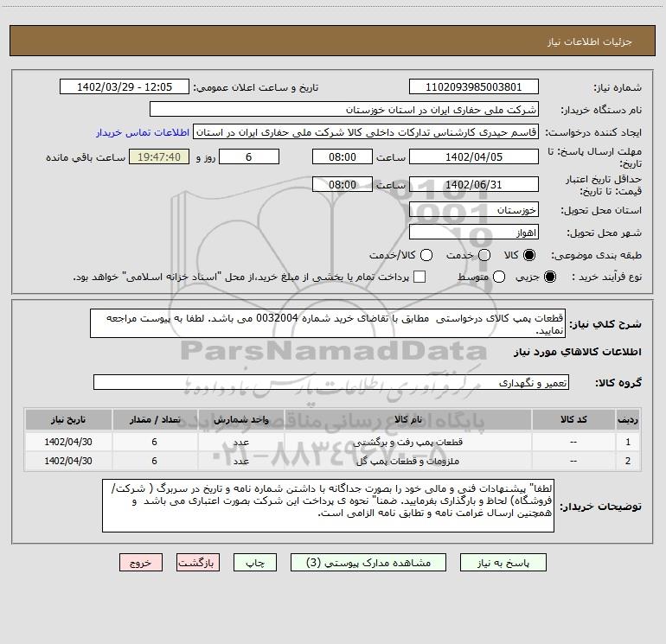The image size is (666, 644).
Task: Click the خروج exit button
Action: click(x=141, y=563)
